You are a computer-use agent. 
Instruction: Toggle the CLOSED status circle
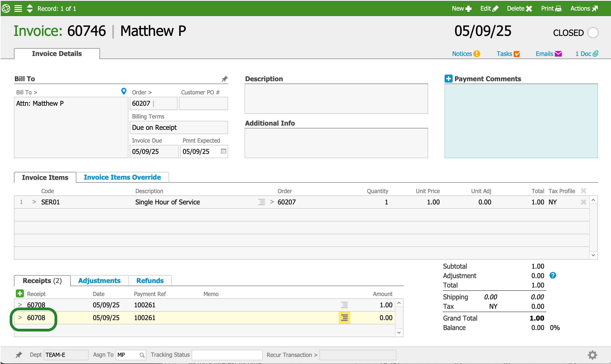point(593,33)
